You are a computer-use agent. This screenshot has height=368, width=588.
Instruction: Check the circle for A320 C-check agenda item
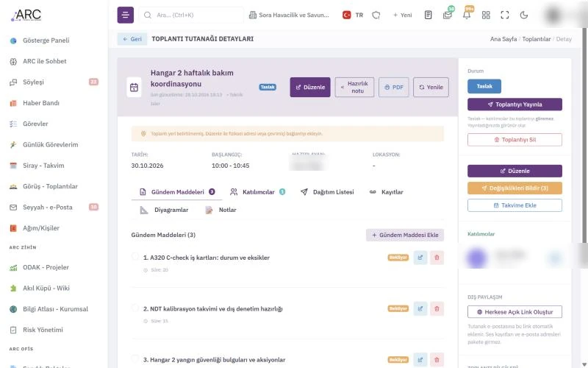[135, 256]
